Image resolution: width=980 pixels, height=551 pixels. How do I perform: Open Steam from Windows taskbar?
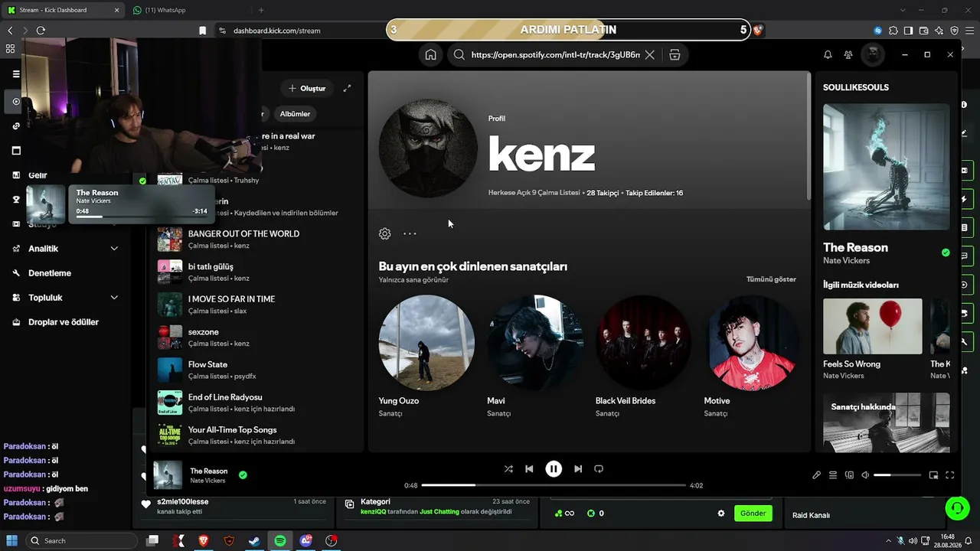tap(254, 540)
